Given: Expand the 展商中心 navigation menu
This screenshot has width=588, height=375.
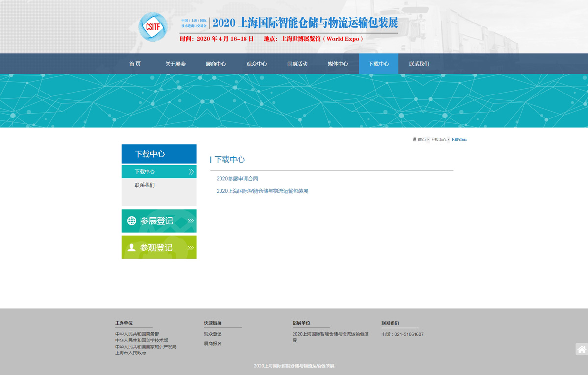Looking at the screenshot, I should tap(216, 64).
